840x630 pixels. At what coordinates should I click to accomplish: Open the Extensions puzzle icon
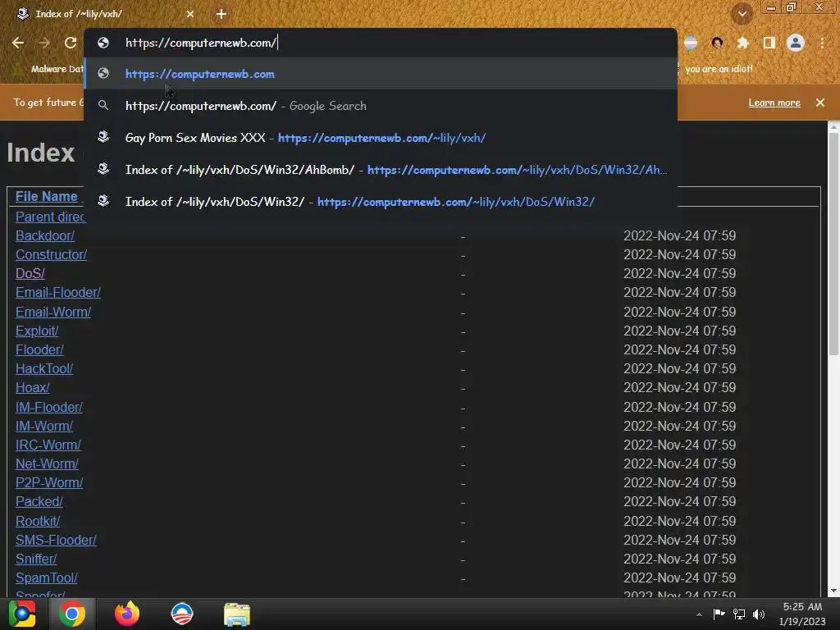point(742,43)
